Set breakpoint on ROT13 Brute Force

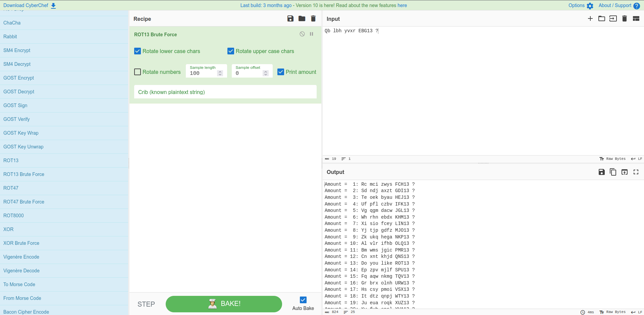[312, 34]
